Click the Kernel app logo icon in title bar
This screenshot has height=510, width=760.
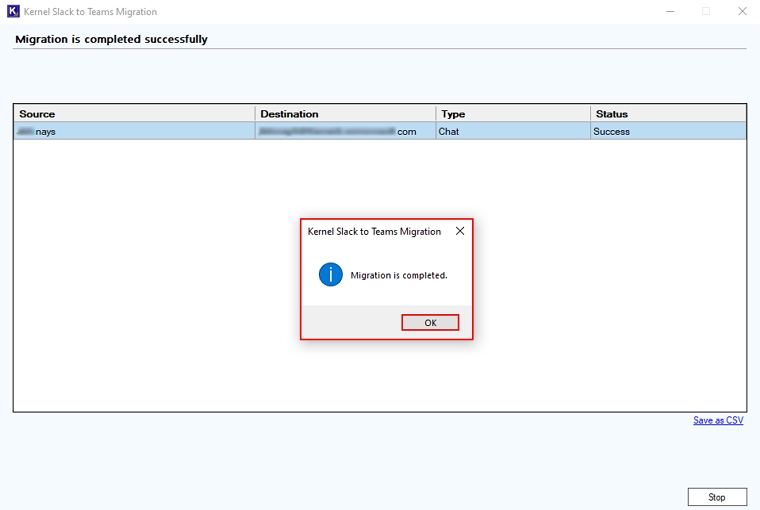point(13,11)
